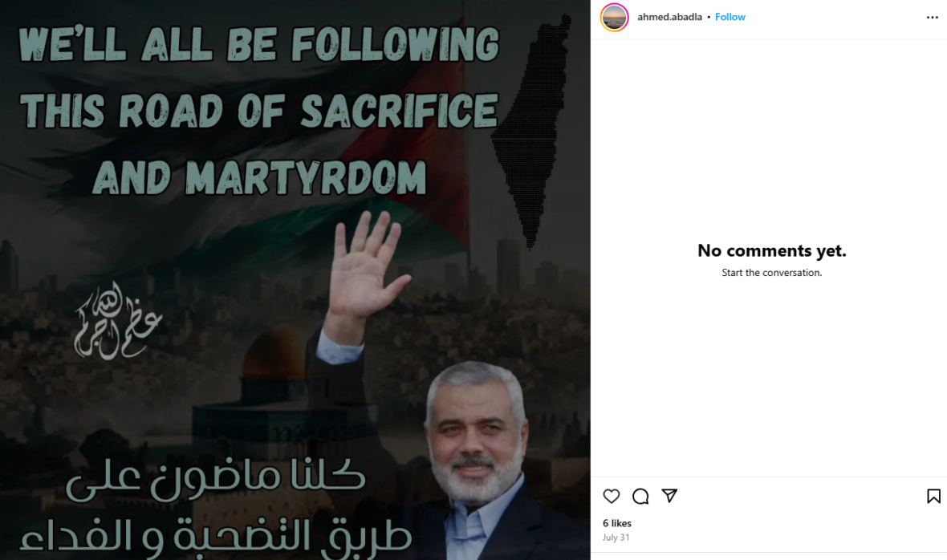Like the post using the heart icon
Viewport: 947px width, 560px height.
612,496
